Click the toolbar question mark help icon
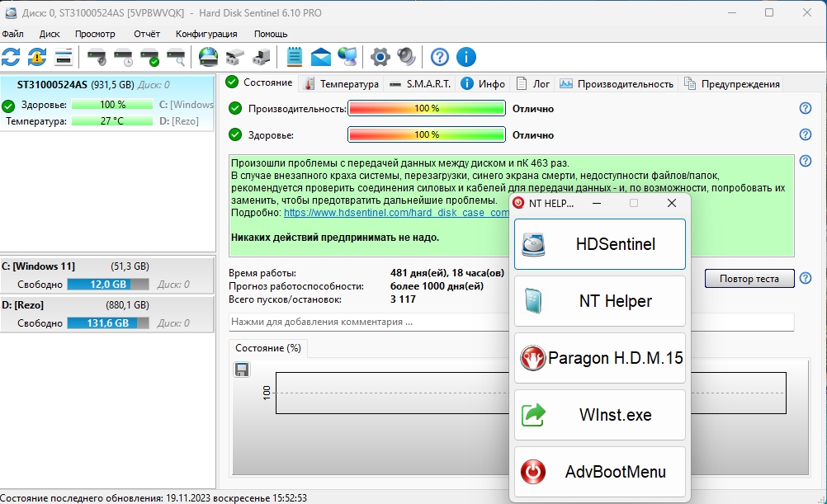The width and height of the screenshot is (827, 504). [440, 57]
